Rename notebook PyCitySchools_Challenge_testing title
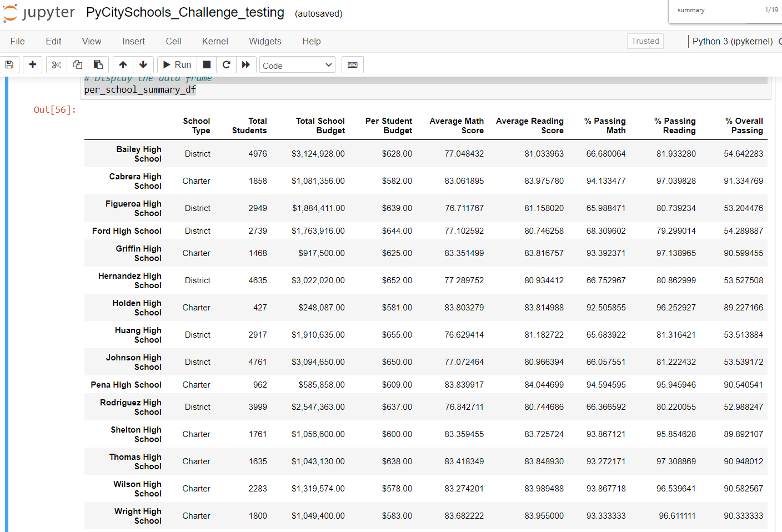This screenshot has height=532, width=782. 185,12
